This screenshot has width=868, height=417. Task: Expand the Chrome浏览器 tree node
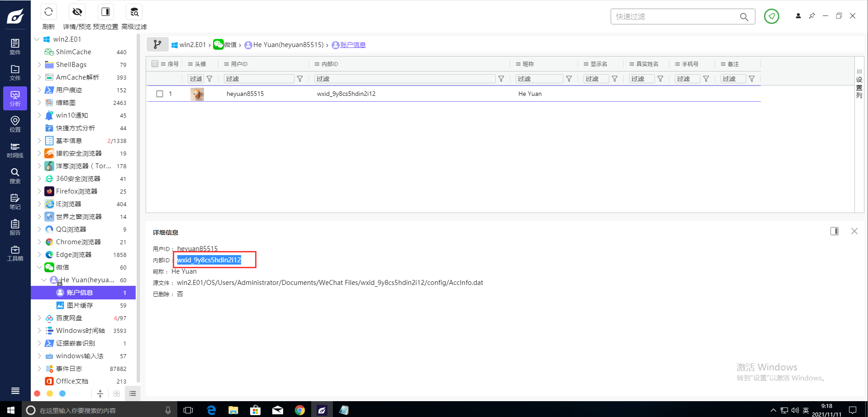tap(39, 242)
